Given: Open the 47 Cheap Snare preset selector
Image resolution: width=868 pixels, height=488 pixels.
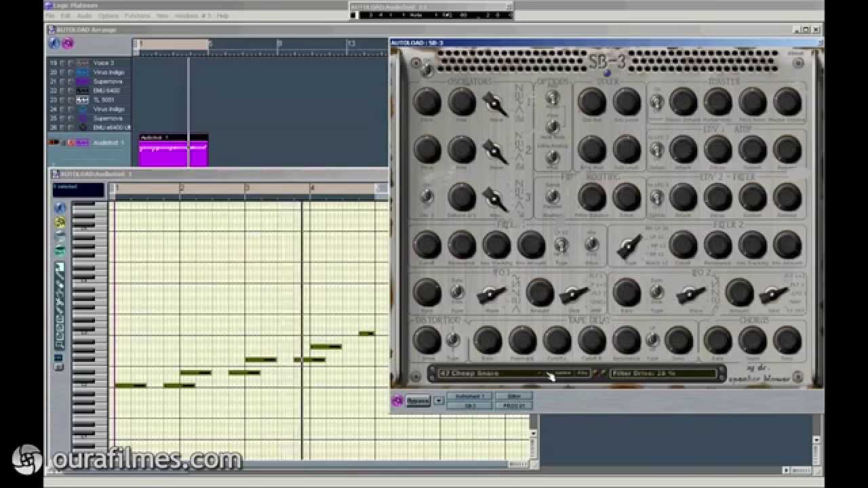Looking at the screenshot, I should (492, 373).
